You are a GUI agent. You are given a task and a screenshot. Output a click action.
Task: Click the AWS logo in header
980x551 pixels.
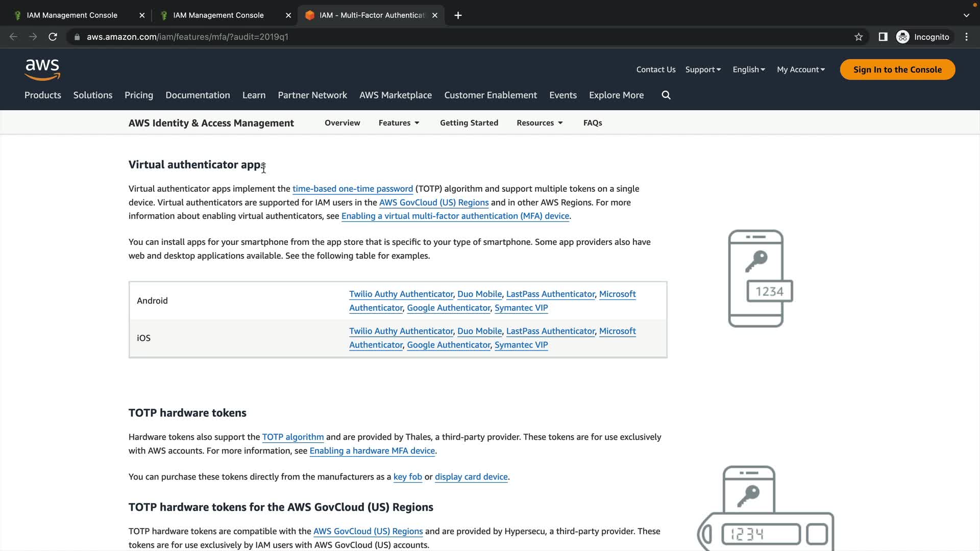pos(42,70)
